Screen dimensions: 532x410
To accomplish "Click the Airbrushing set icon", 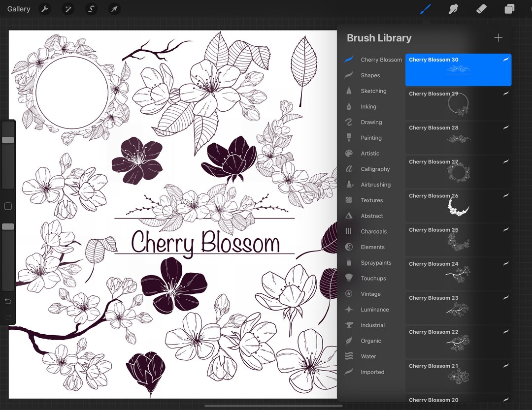I will pos(349,185).
